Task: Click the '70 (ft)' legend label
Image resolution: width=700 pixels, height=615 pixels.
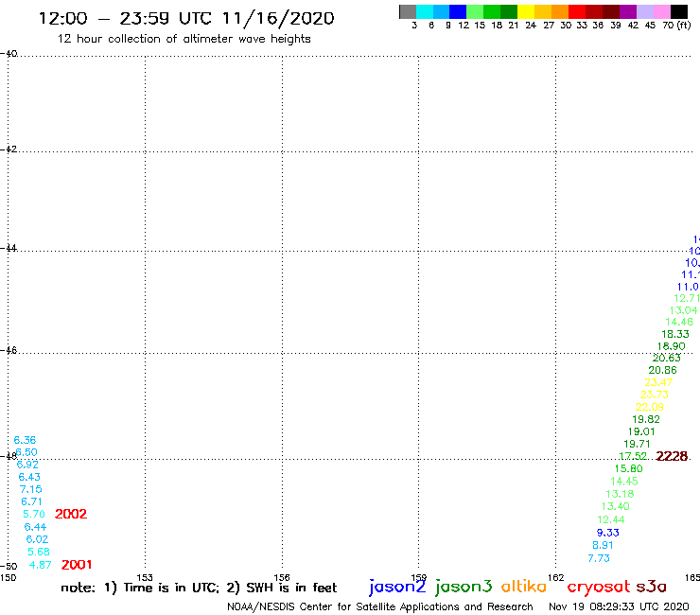Action: click(676, 26)
